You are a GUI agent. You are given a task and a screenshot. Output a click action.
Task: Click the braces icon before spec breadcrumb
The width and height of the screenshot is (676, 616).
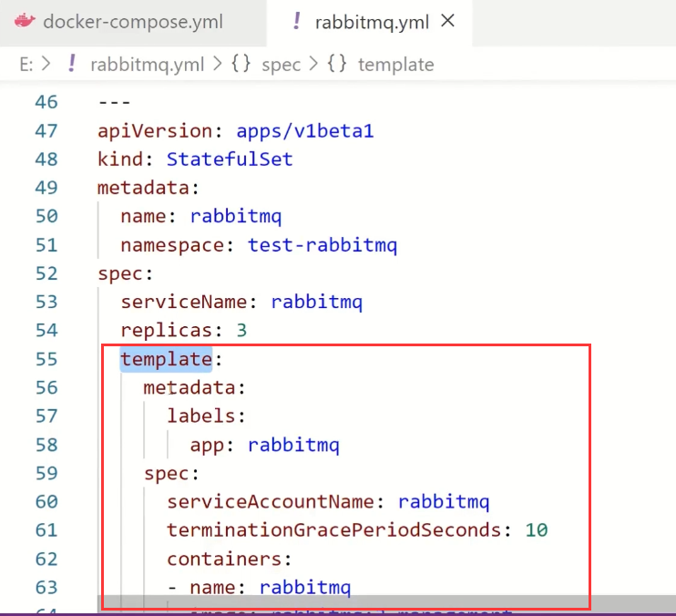coord(241,64)
